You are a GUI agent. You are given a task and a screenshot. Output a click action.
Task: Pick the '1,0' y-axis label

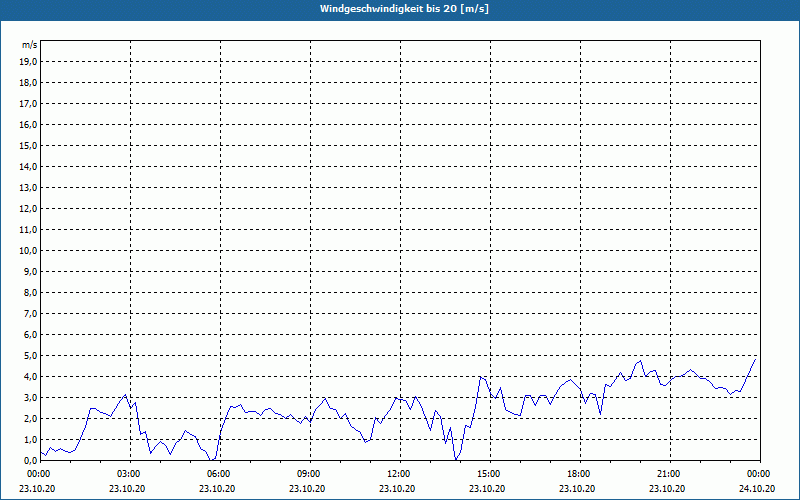pos(30,440)
